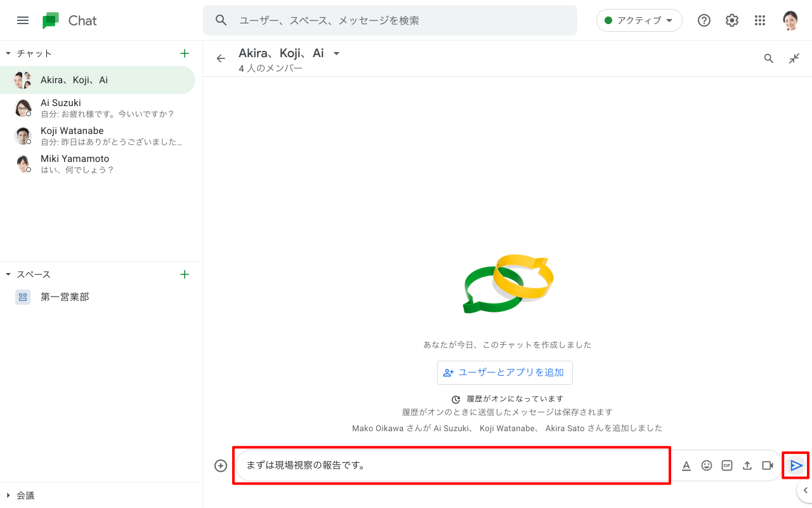Open the account profile avatar
The height and width of the screenshot is (508, 812).
[x=790, y=20]
